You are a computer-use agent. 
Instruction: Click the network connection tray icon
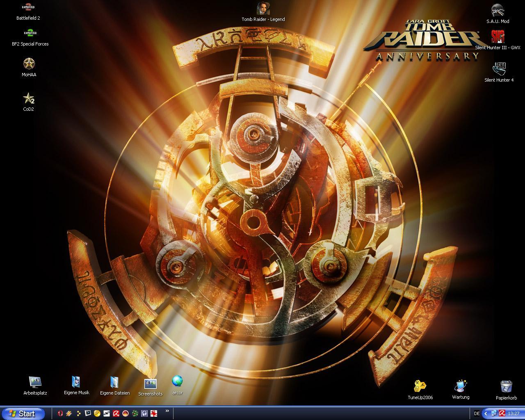point(494,413)
